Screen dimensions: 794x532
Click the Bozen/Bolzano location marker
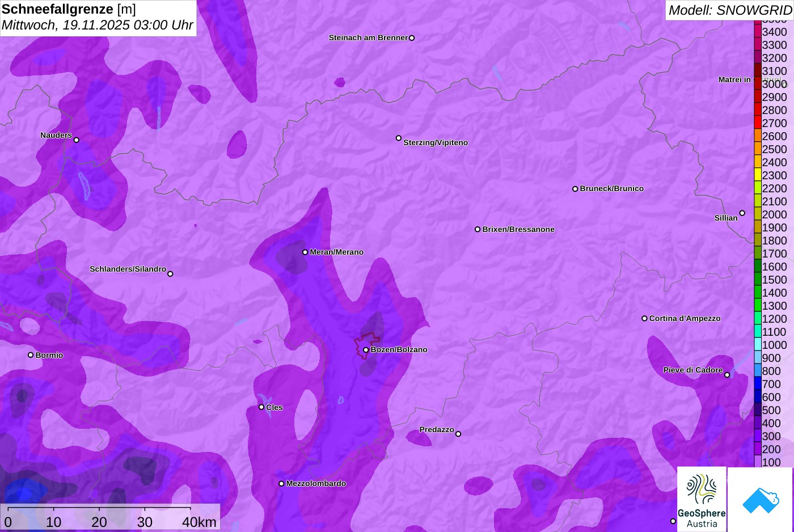pos(366,350)
